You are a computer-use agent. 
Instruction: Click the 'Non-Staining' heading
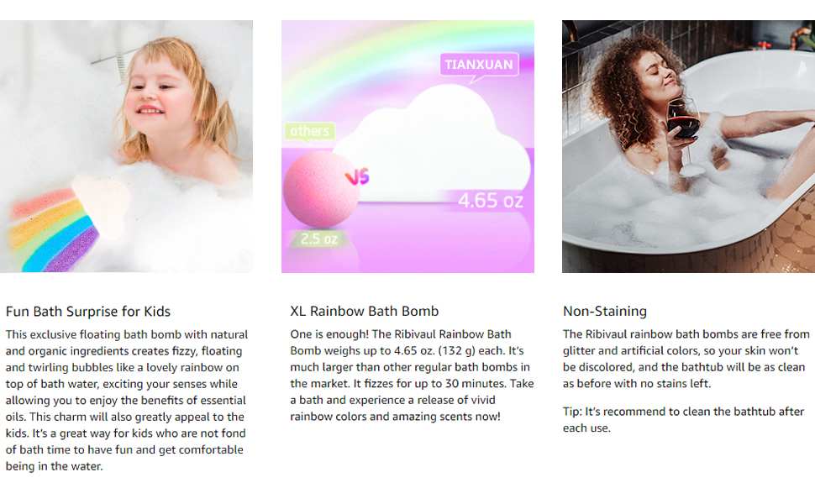click(x=605, y=312)
